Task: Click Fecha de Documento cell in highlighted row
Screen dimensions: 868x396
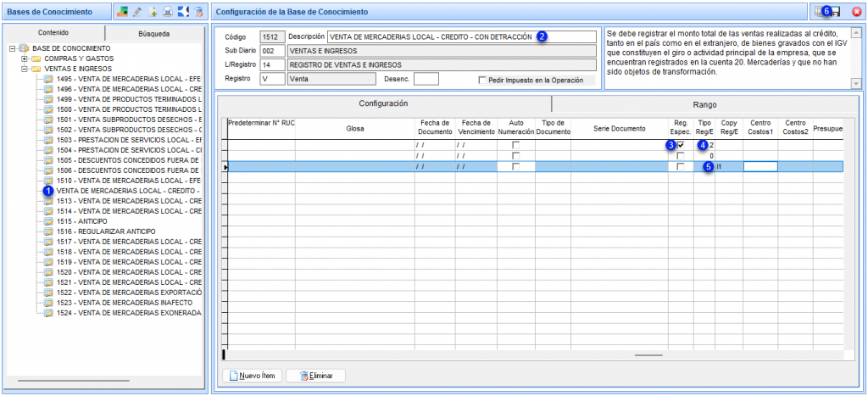Action: coord(434,166)
